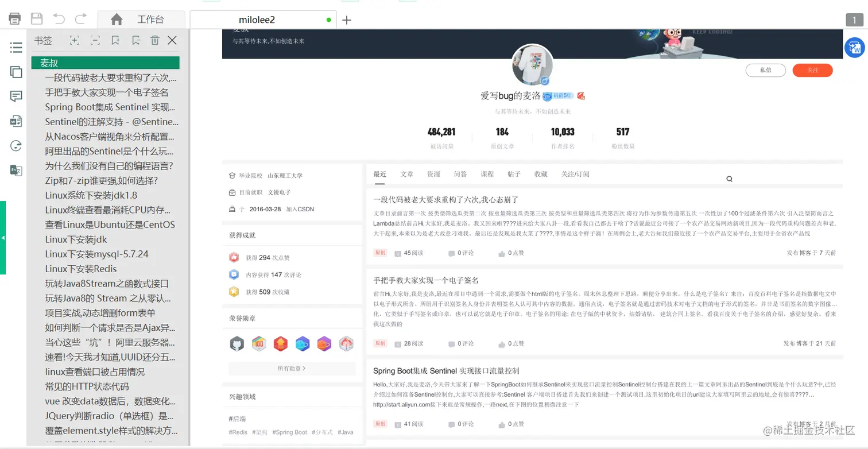868x449 pixels.
Task: Open bookmark 项目实战,动态增删form表单
Action: 100,313
